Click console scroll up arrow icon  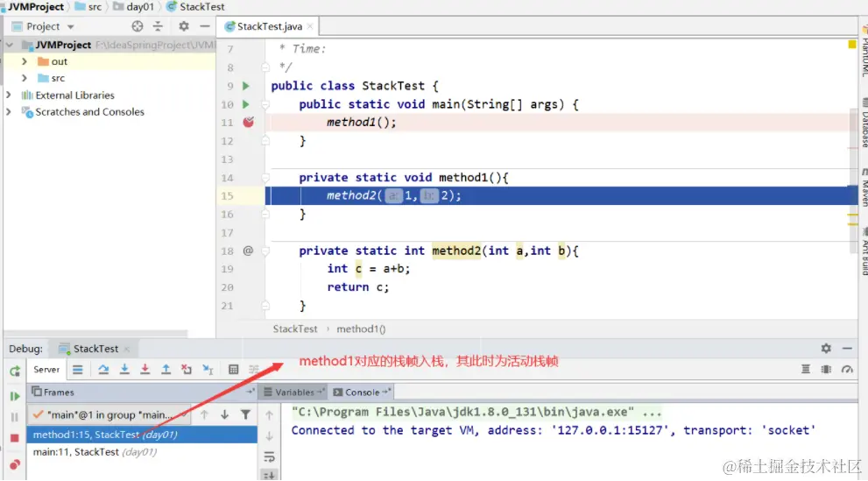point(269,414)
